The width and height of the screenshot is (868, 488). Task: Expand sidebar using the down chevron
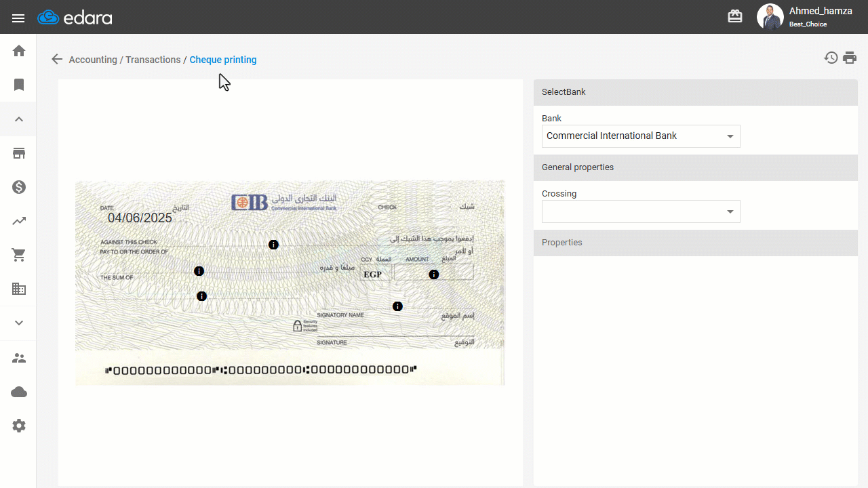point(19,323)
